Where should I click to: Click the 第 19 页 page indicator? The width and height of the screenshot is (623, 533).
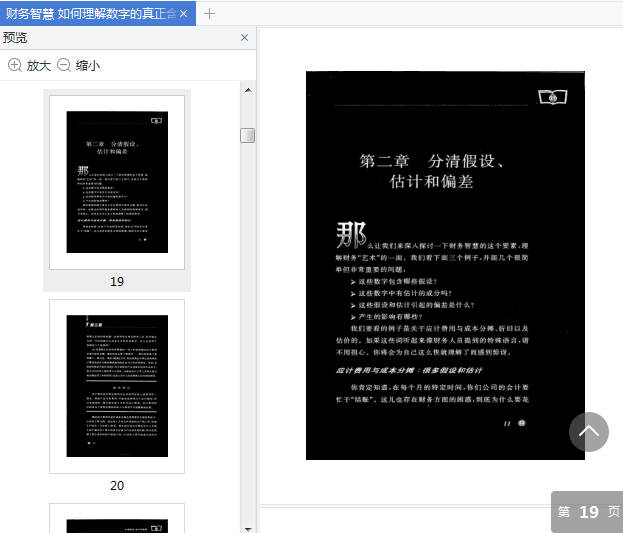tap(588, 512)
